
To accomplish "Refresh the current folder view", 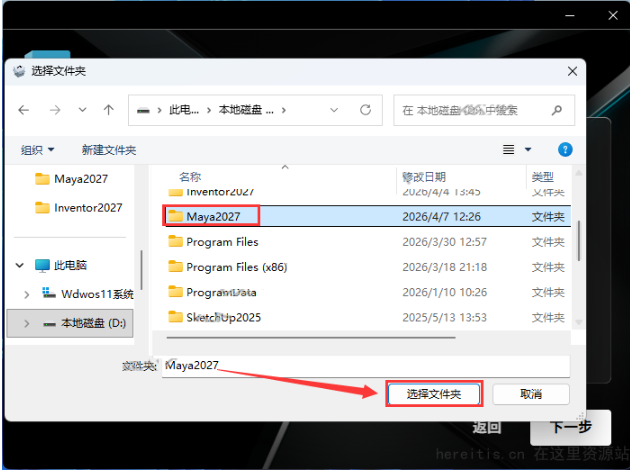I will [365, 110].
